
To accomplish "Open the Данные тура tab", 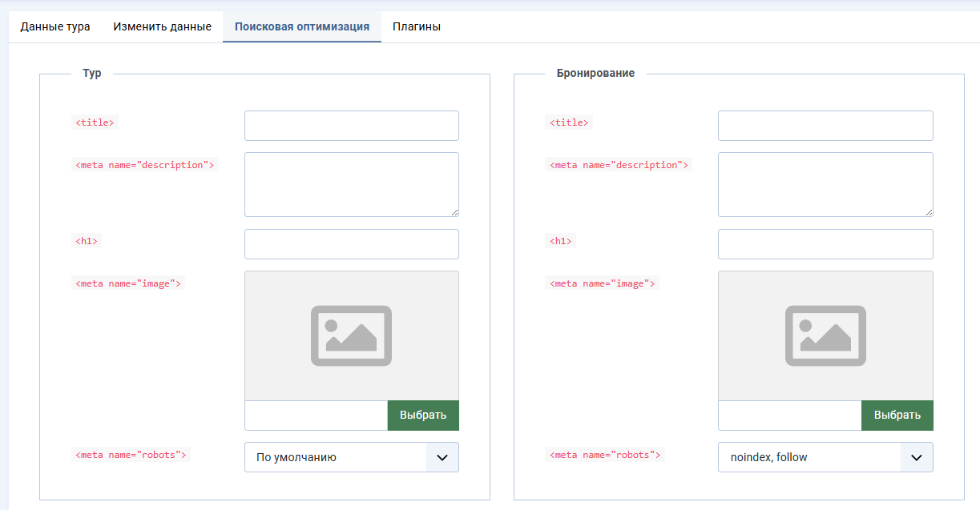I will [x=55, y=26].
